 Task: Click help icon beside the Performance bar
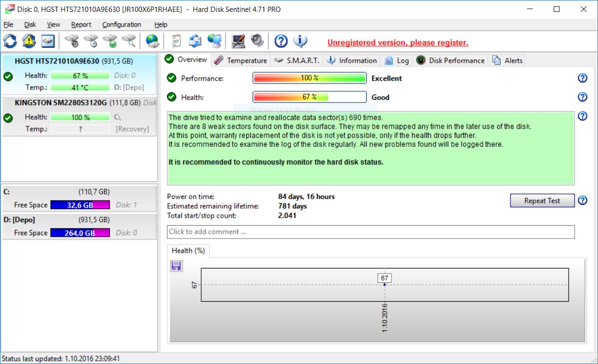[x=582, y=78]
